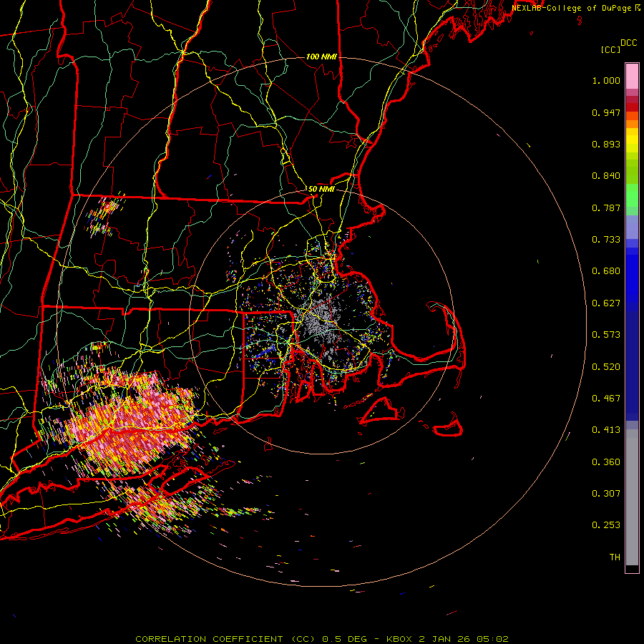This screenshot has height=644, width=644.
Task: Click the Martha's Vineyard island outline
Action: 380,410
